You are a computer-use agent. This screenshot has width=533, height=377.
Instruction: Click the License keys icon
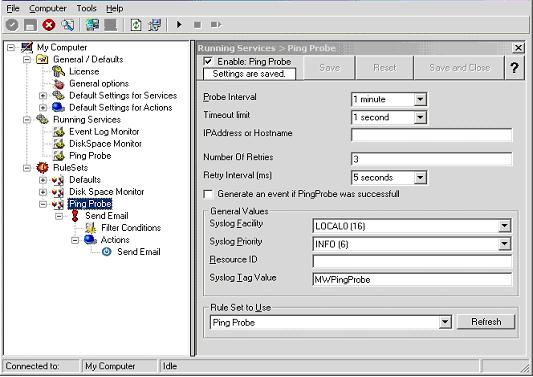tap(58, 71)
